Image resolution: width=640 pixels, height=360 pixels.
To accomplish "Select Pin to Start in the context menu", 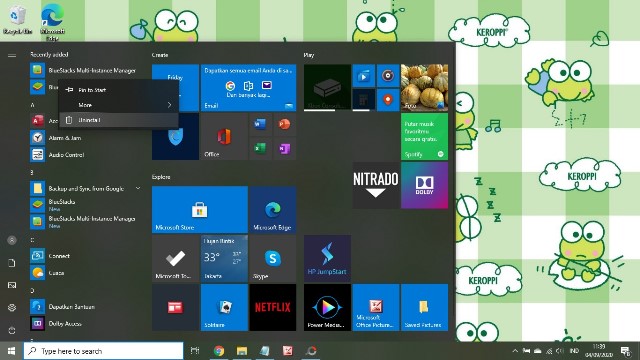I will pyautogui.click(x=119, y=90).
